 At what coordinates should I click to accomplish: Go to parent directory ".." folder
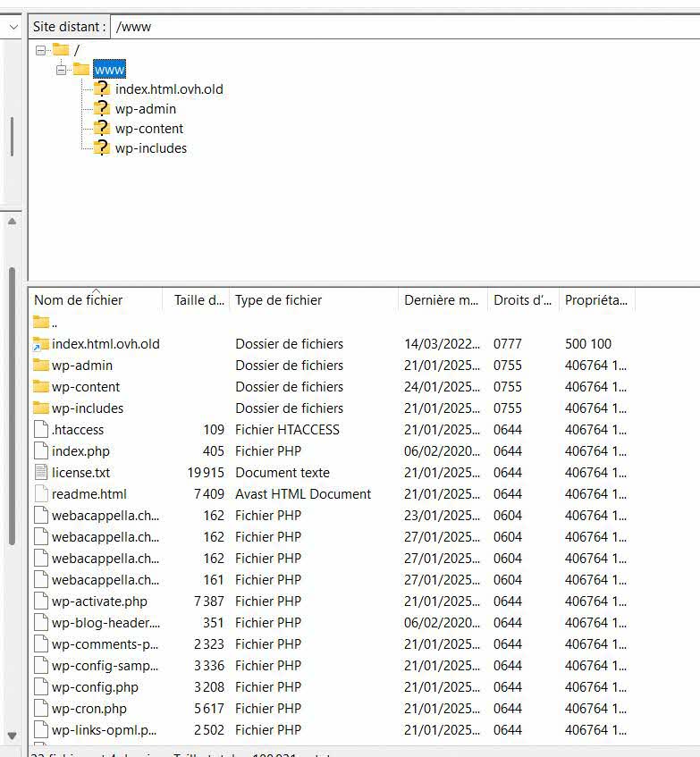(54, 323)
